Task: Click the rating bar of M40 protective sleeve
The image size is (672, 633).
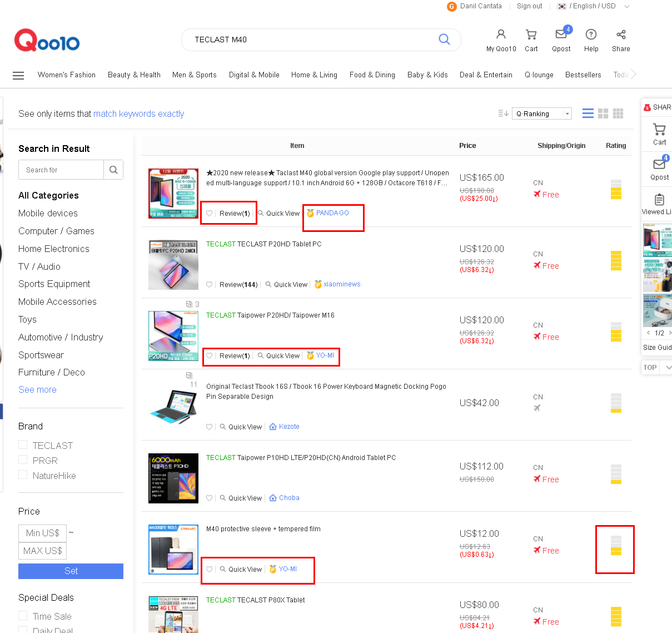Action: 616,545
